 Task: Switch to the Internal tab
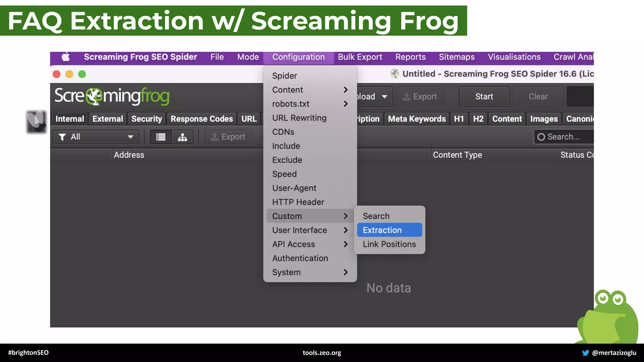click(69, 119)
